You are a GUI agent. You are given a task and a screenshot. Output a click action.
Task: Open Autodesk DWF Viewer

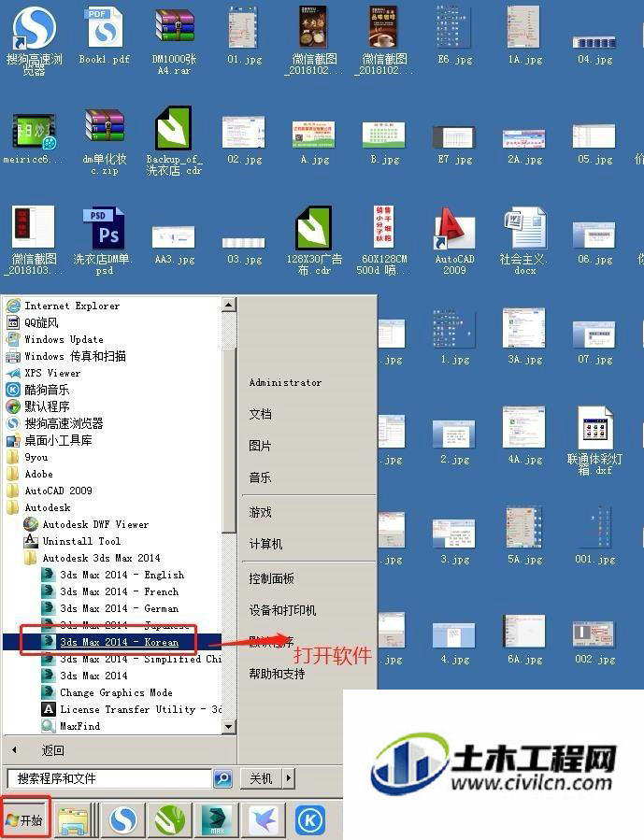point(95,524)
